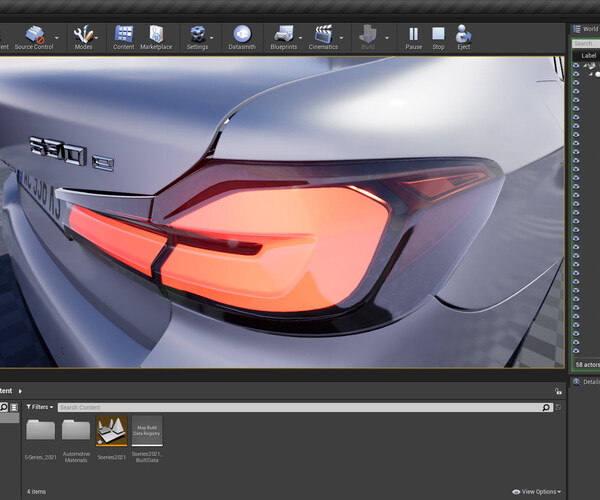Click the World Outliner search field
Screen dimensions: 600x500
pyautogui.click(x=586, y=44)
